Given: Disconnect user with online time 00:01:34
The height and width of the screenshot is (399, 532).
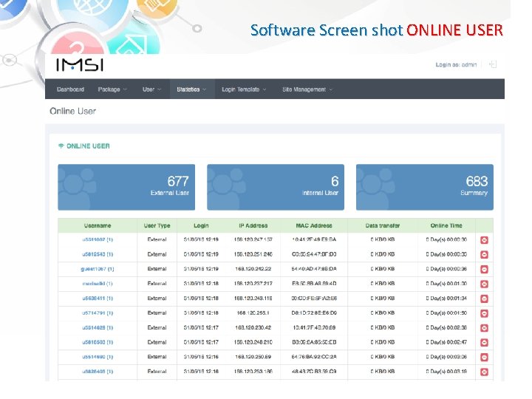Looking at the screenshot, I should [x=484, y=299].
